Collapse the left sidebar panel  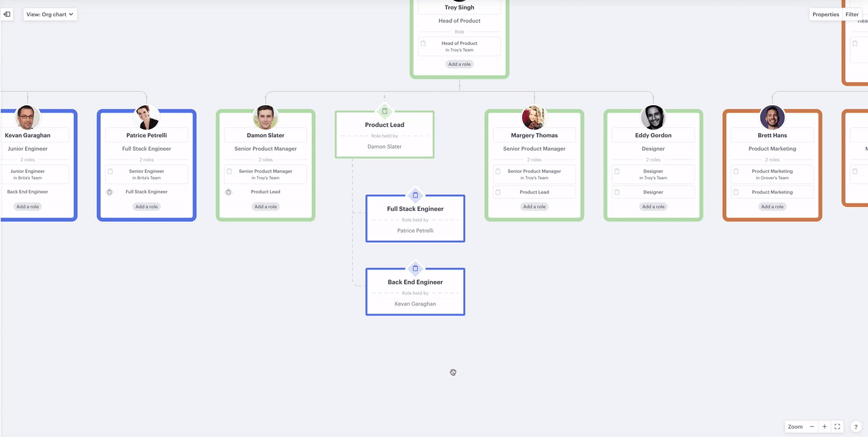[x=7, y=14]
